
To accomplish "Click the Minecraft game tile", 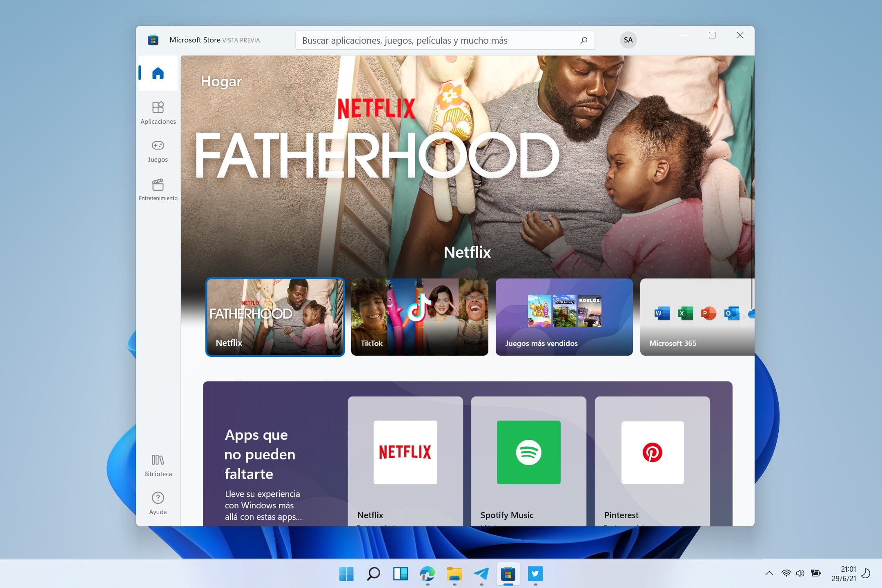I will (564, 311).
